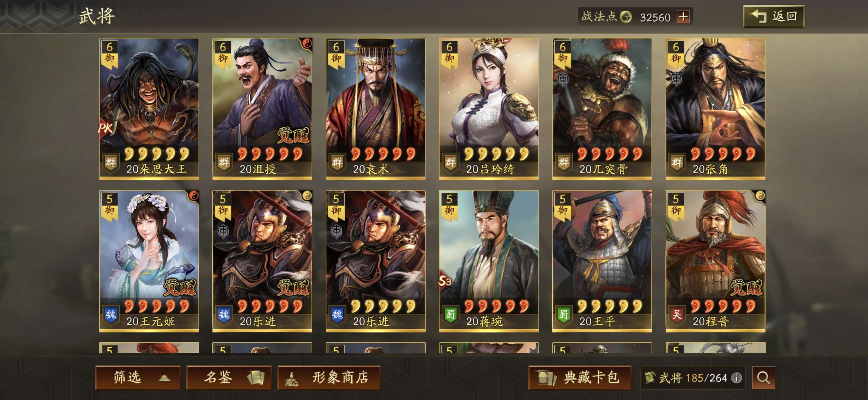
Task: Open the 名鉴 catalog
Action: click(229, 378)
